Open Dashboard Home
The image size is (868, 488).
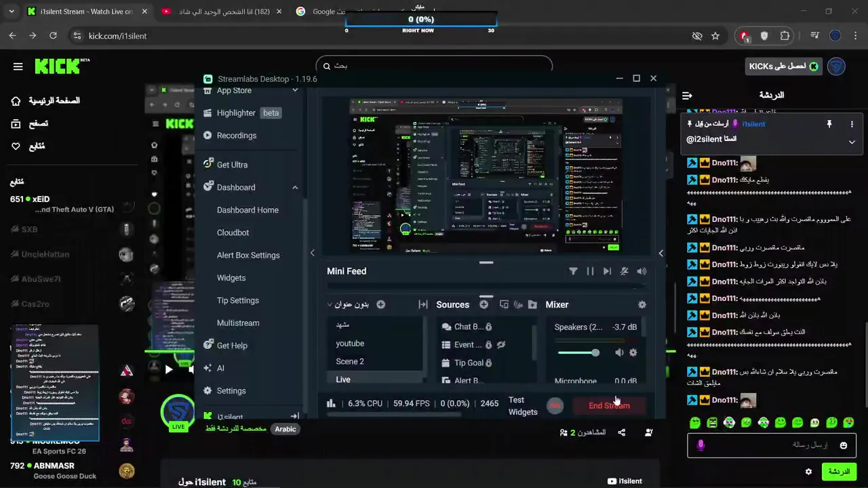[248, 210]
